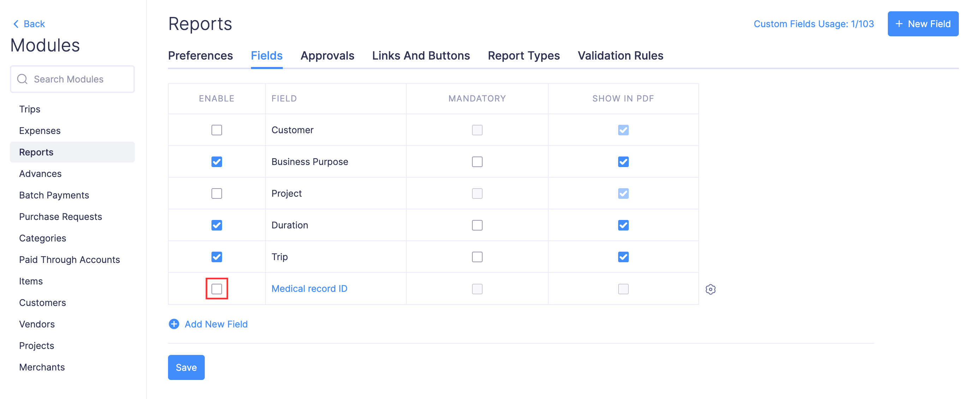Mark Duration as mandatory
The width and height of the screenshot is (980, 399).
[x=477, y=225]
